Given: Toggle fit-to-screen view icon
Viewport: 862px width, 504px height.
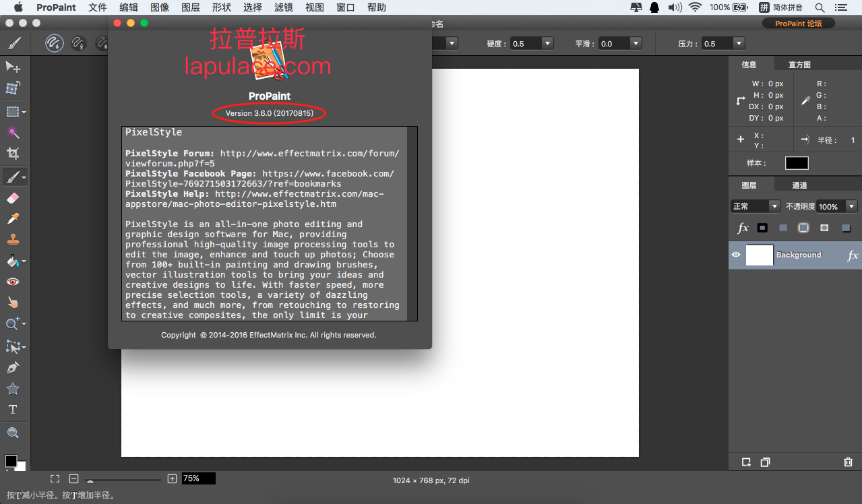Looking at the screenshot, I should coord(55,478).
